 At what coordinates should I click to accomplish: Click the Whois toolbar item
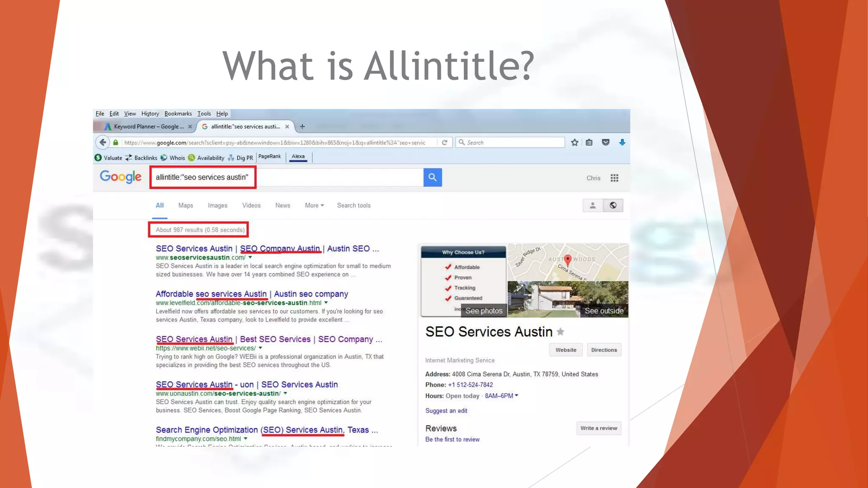tap(172, 158)
